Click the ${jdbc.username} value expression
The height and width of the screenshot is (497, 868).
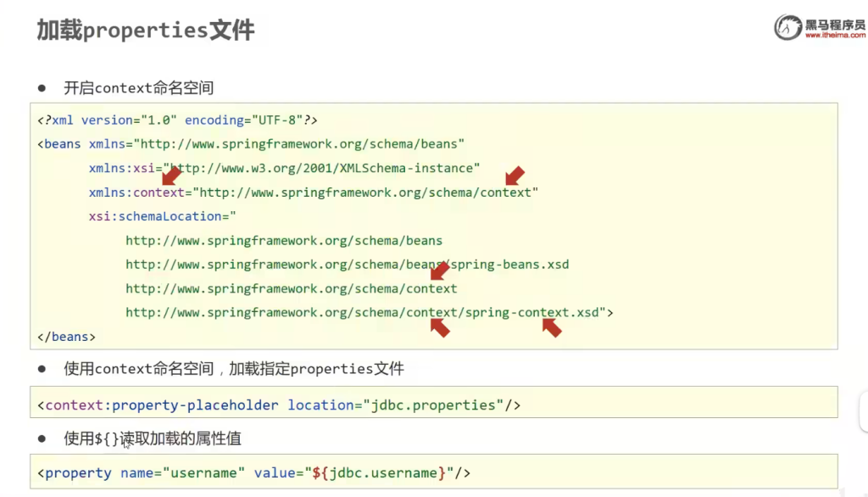tap(384, 473)
